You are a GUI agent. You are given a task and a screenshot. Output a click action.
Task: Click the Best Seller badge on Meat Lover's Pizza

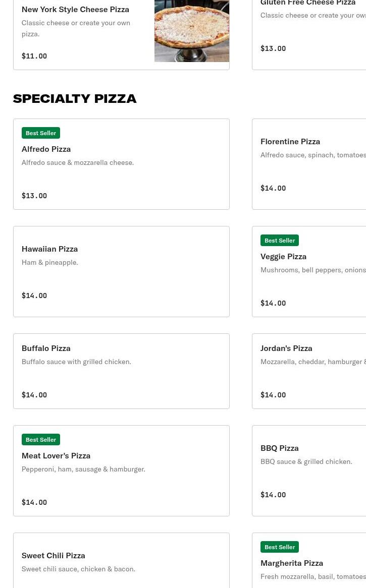tap(41, 440)
